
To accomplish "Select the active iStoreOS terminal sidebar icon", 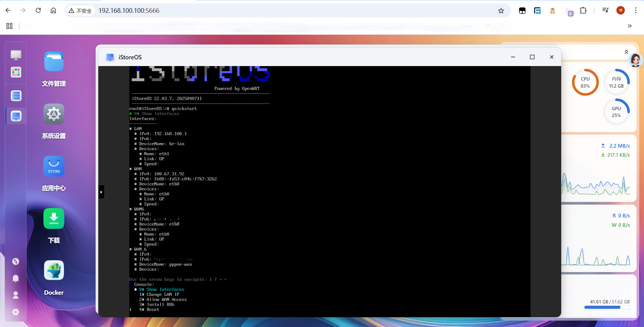I will 16,116.
